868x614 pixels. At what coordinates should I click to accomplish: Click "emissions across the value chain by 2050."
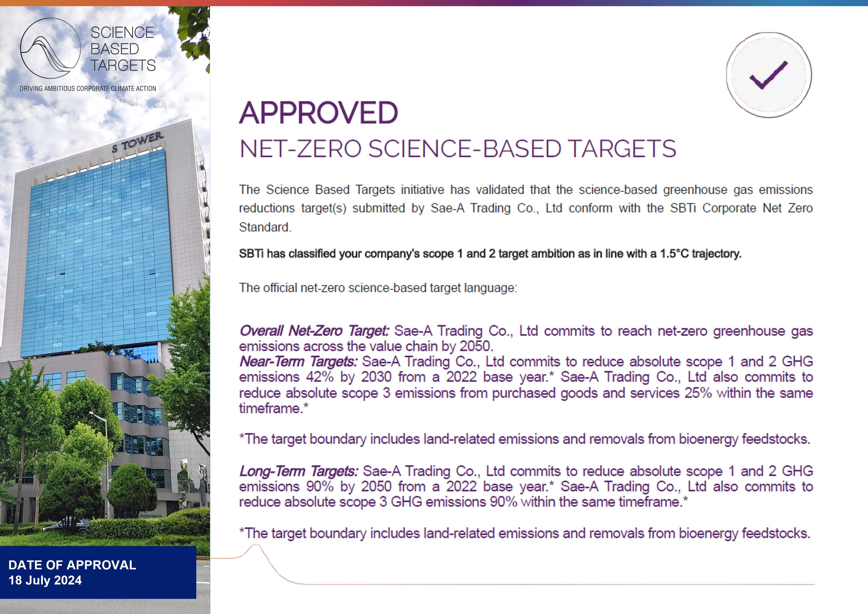click(367, 346)
